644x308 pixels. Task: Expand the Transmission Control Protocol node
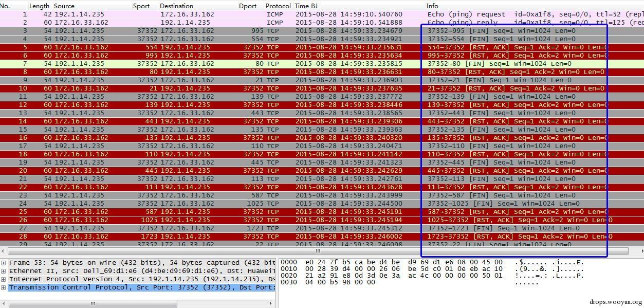[x=4, y=287]
